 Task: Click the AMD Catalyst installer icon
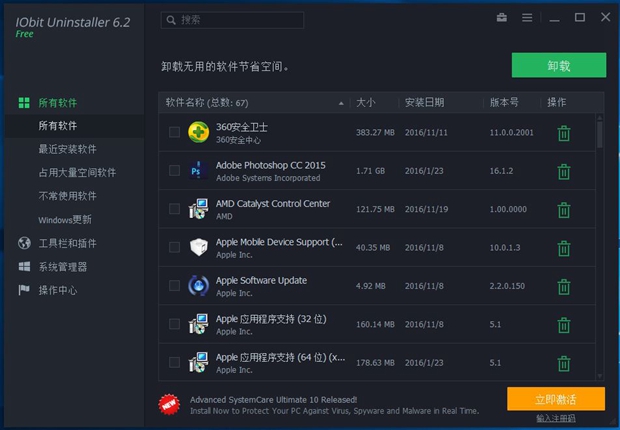pos(198,209)
